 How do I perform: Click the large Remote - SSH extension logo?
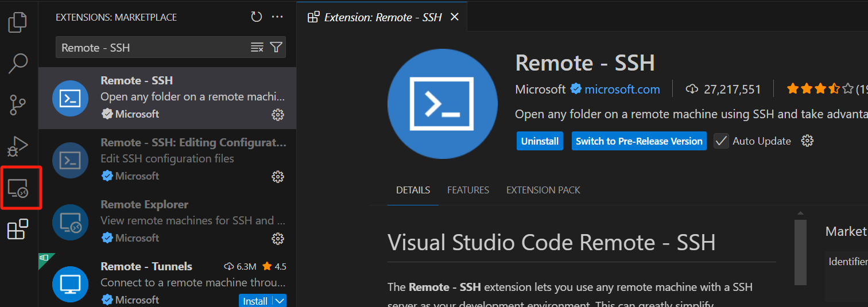443,103
